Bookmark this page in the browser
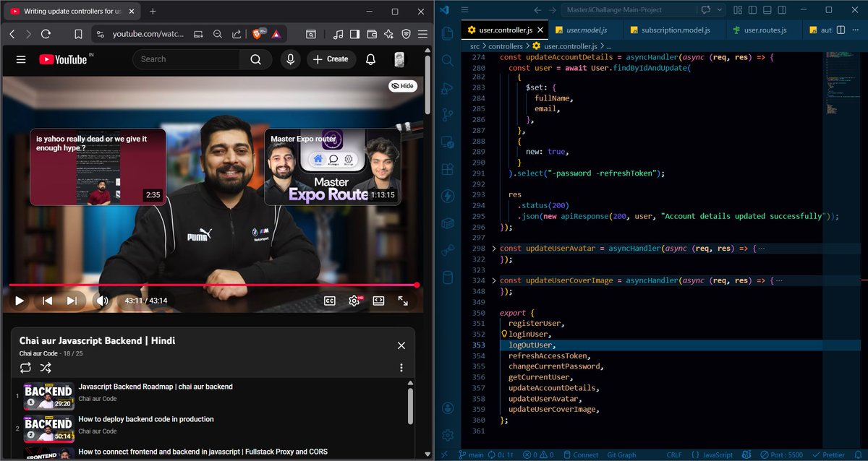Viewport: 868px width, 461px height. tap(78, 34)
